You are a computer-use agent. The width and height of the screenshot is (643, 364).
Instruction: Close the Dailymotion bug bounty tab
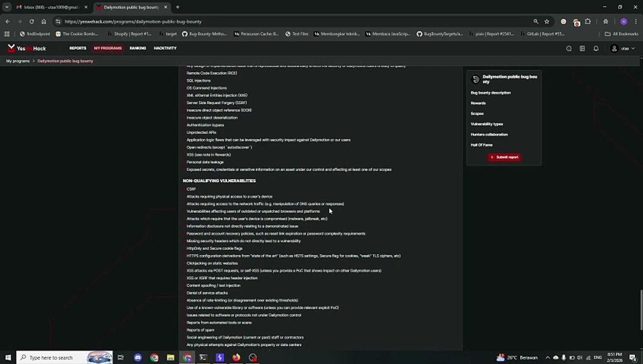pyautogui.click(x=165, y=7)
